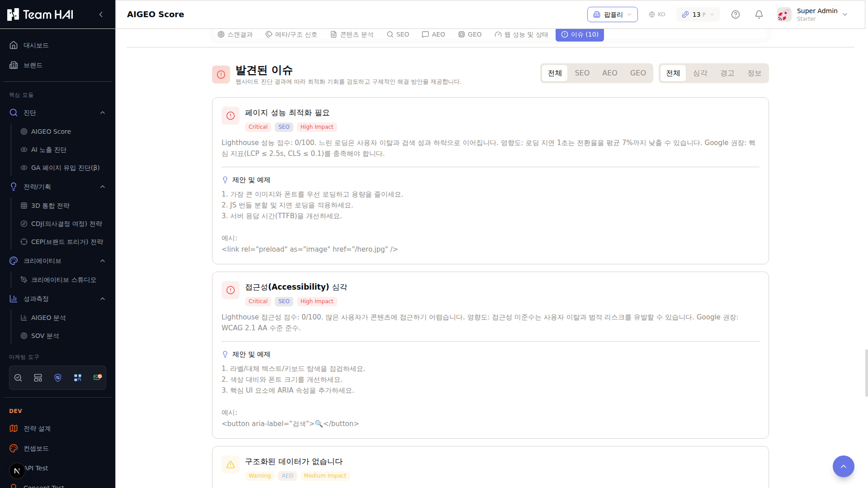Collapse the sidebar with the chevron icon
Viewport: 868px width, 488px height.
pyautogui.click(x=101, y=14)
